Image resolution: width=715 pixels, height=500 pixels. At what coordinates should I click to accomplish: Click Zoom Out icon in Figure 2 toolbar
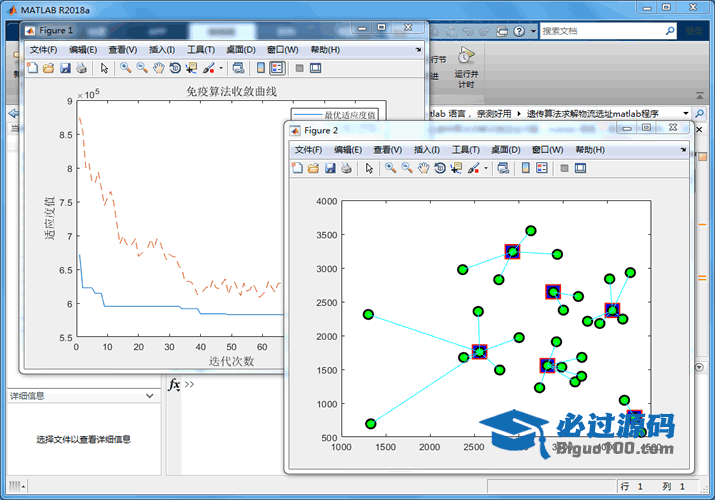click(x=407, y=168)
